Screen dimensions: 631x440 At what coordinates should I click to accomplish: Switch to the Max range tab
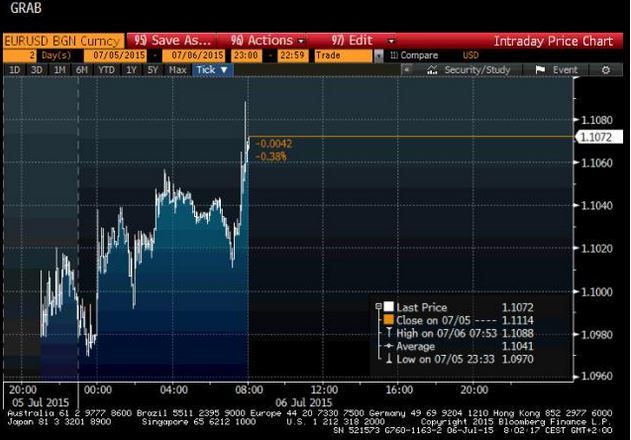(177, 70)
